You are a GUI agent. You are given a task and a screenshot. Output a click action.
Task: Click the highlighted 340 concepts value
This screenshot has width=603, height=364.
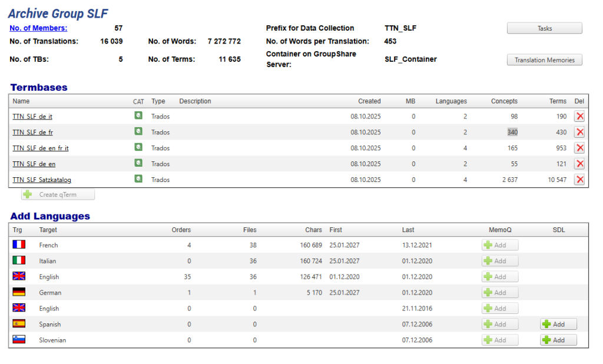(512, 133)
